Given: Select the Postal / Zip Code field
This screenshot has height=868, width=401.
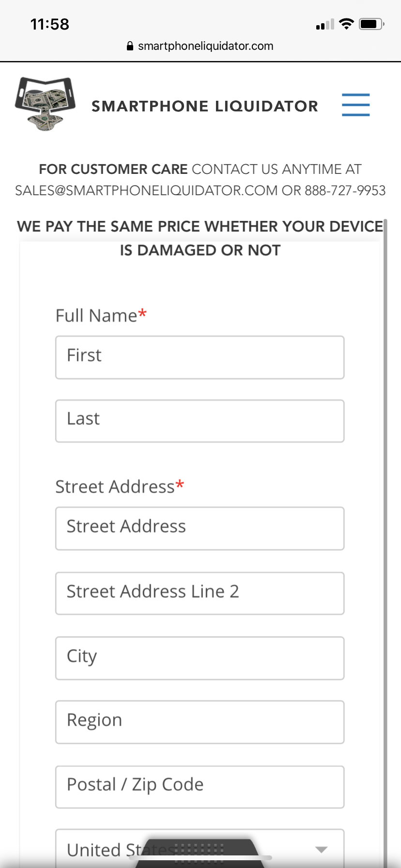Looking at the screenshot, I should pyautogui.click(x=200, y=787).
